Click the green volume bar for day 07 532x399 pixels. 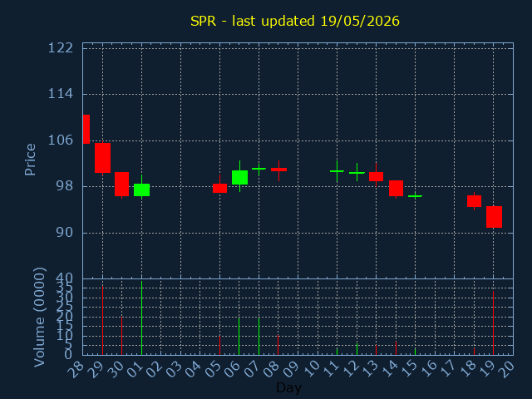(259, 336)
